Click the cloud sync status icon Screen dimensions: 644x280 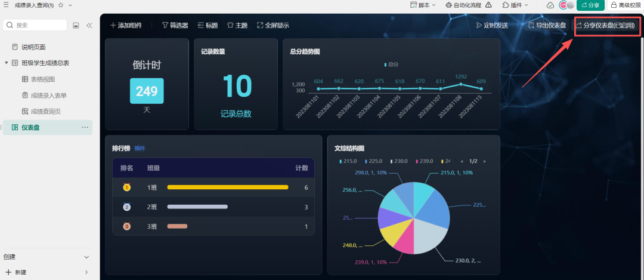(x=550, y=5)
